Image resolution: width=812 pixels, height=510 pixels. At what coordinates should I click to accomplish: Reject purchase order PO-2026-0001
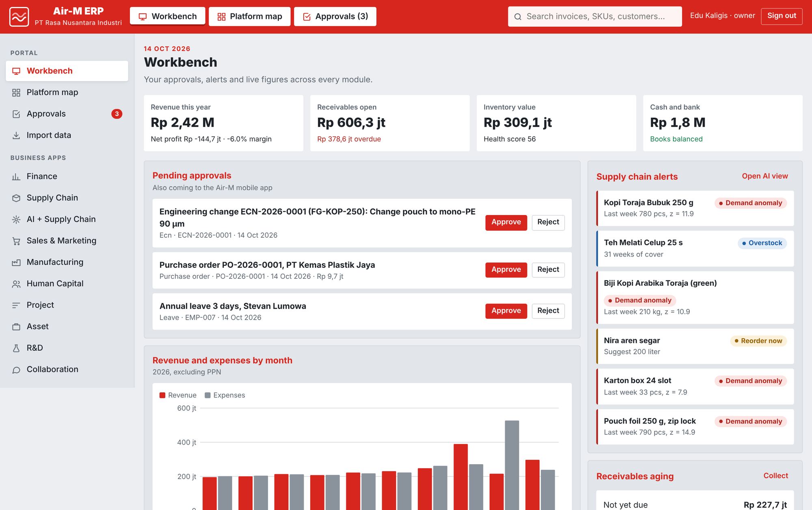coord(548,270)
